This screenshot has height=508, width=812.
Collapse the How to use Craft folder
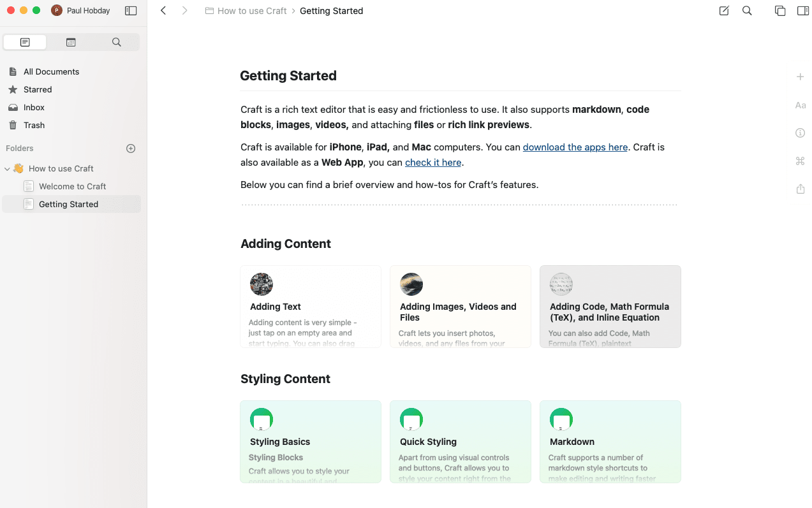point(7,168)
